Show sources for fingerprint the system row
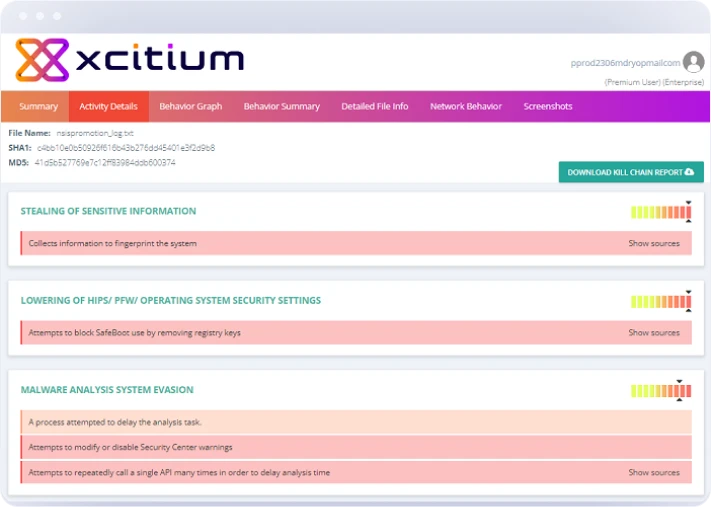 [x=654, y=244]
